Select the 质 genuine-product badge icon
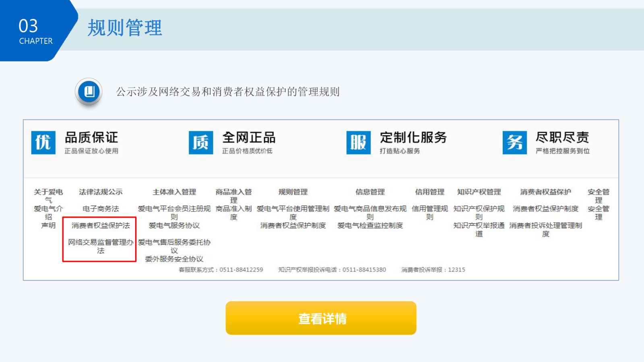644x362 pixels. click(200, 143)
